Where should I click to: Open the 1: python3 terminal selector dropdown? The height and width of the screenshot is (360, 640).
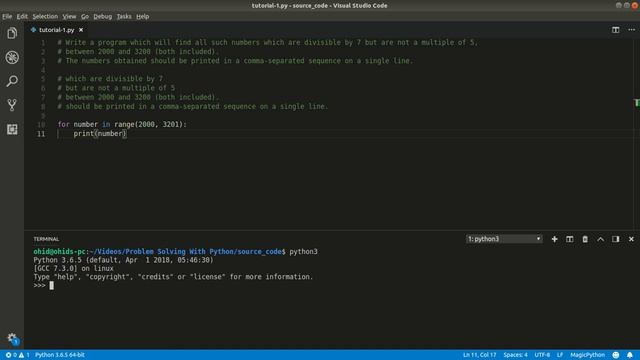(504, 239)
